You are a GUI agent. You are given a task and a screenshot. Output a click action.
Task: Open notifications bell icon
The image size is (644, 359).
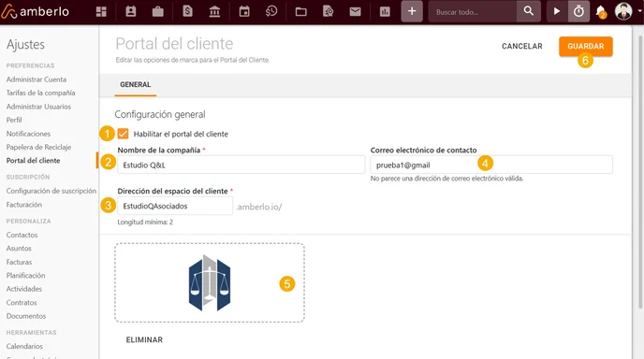600,11
